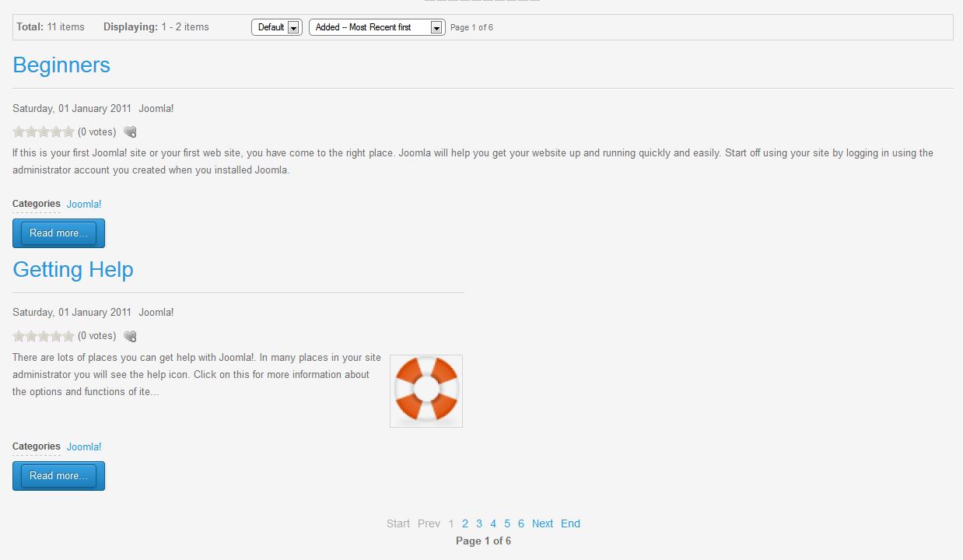Add Beginners article to favourites heart icon
Viewport: 963px width, 560px height.
[131, 132]
